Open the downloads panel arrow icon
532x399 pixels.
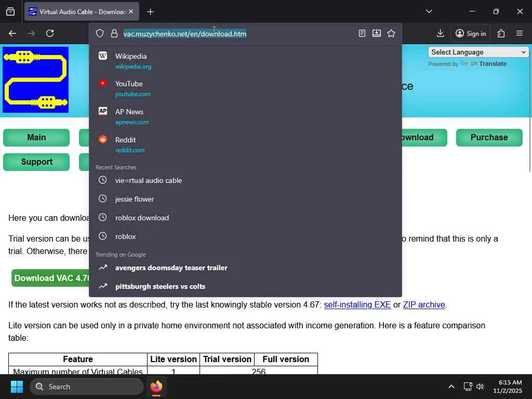[x=441, y=33]
